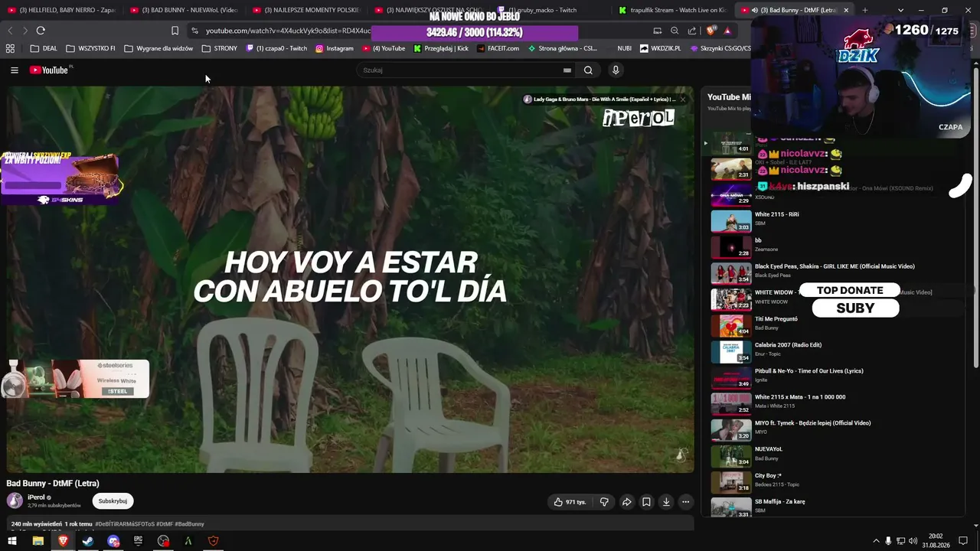Viewport: 980px width, 551px height.
Task: Share the video with the share arrow
Action: coord(626,502)
